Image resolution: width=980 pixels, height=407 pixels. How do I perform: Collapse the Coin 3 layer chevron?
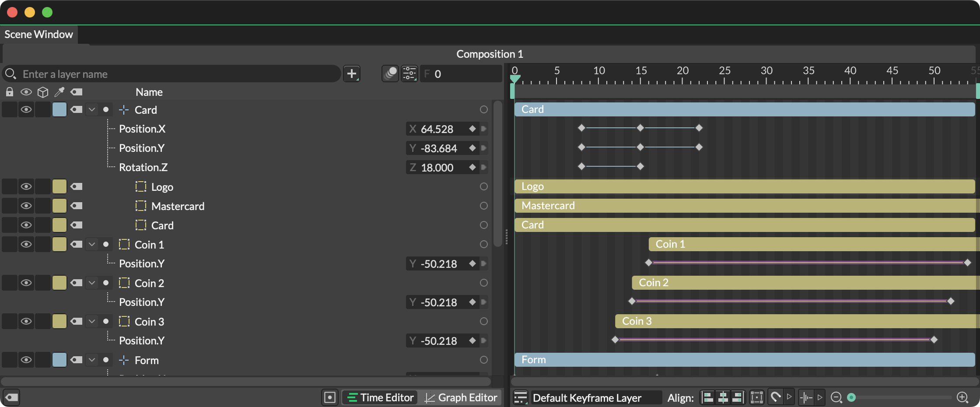pyautogui.click(x=92, y=322)
